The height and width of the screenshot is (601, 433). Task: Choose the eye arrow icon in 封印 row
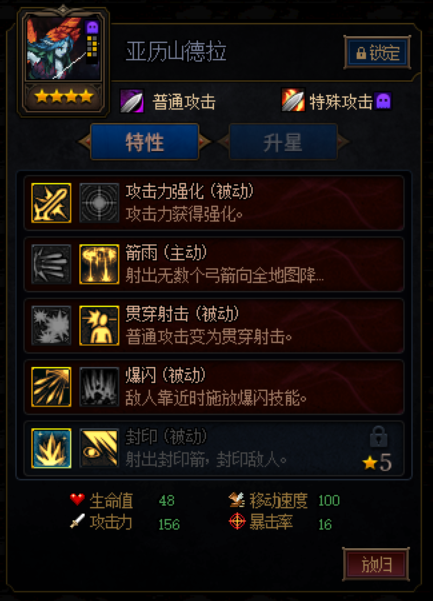(99, 448)
